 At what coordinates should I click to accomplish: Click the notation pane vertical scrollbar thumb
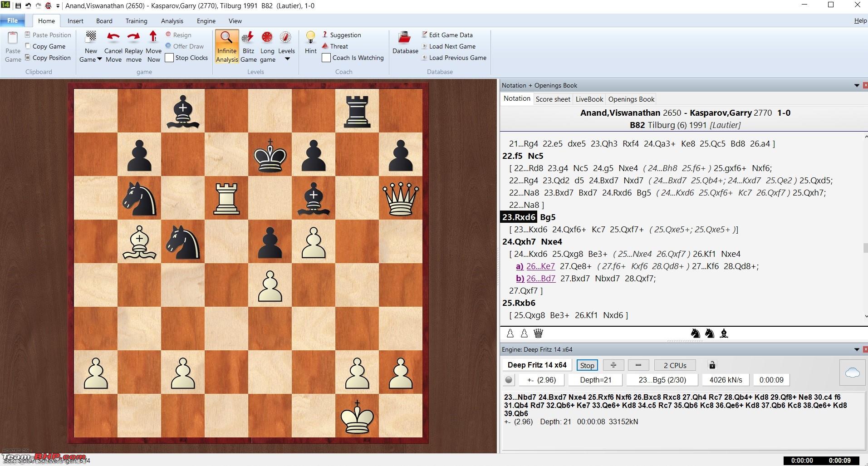(x=865, y=248)
